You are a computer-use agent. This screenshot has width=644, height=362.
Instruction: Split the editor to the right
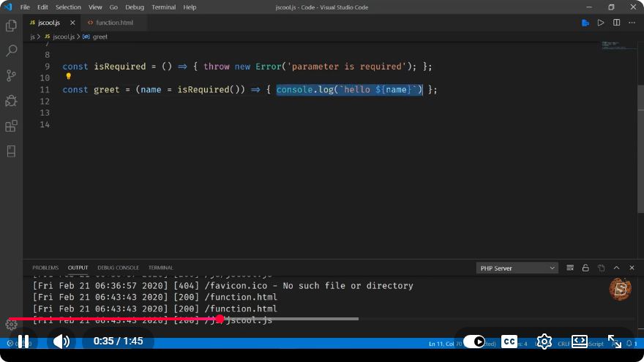[x=616, y=23]
